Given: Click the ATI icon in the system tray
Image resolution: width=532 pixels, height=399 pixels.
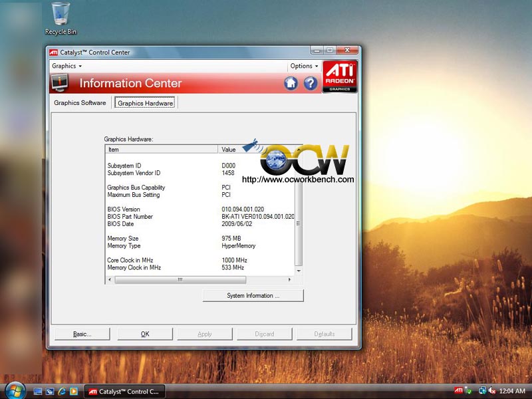Looking at the screenshot, I should pyautogui.click(x=458, y=390).
